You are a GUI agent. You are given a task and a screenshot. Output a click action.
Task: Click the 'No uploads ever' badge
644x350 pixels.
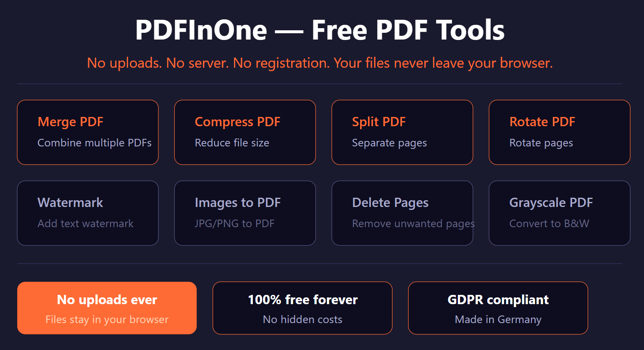click(107, 308)
